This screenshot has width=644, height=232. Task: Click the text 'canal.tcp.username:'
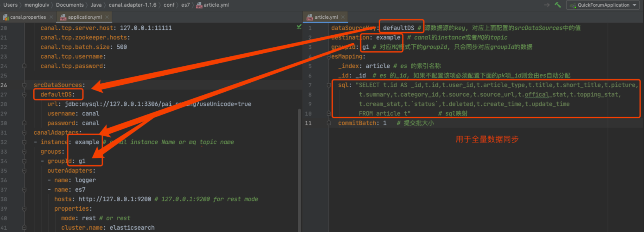click(x=73, y=56)
